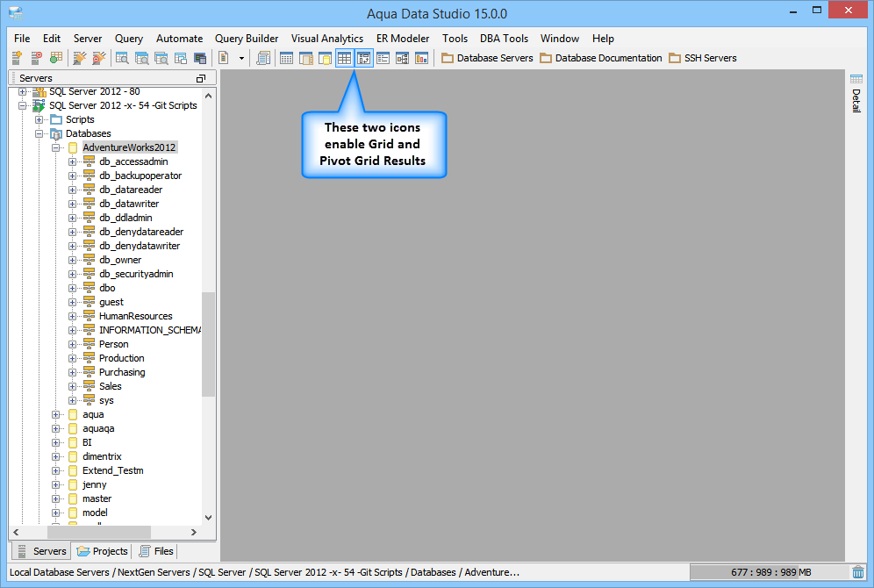Open the DBA Tools menu
Viewport: 874px width, 588px height.
tap(504, 39)
